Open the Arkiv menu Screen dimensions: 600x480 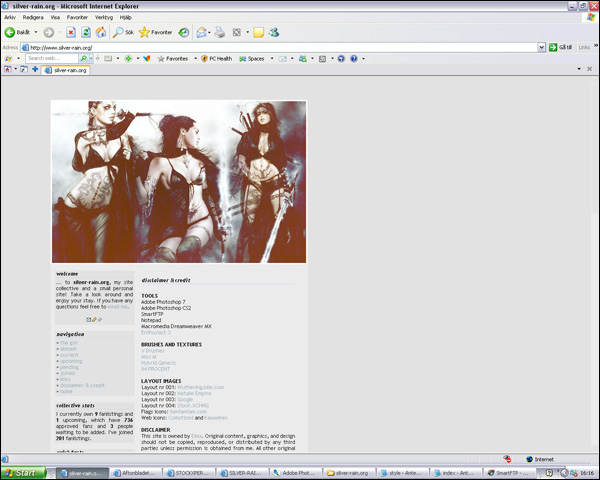(x=10, y=17)
